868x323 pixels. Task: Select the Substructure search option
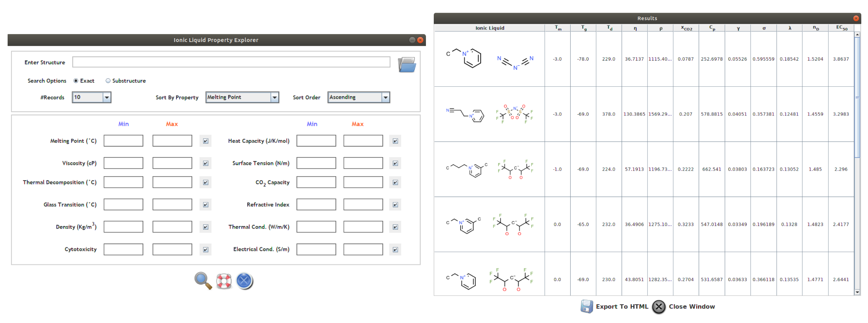tap(108, 81)
